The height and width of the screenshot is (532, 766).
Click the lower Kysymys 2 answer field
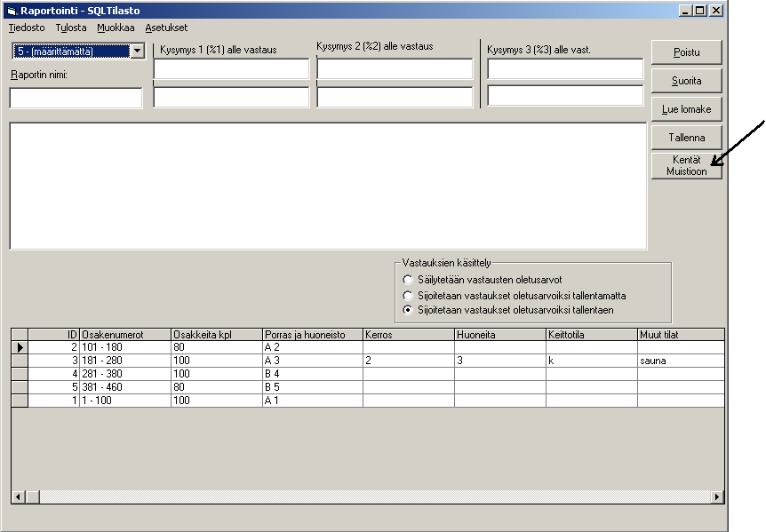point(395,97)
